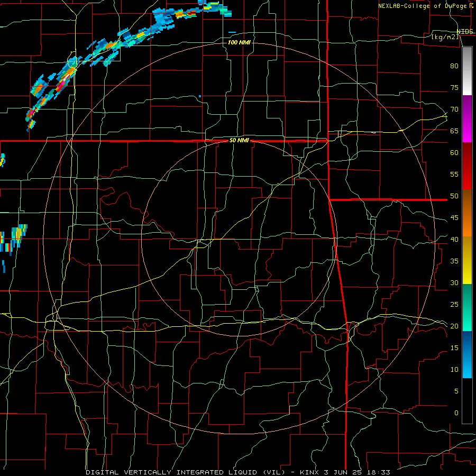This screenshot has height=476, width=476.
Task: Pick the yellow segment of the color bar
Action: 467,260
